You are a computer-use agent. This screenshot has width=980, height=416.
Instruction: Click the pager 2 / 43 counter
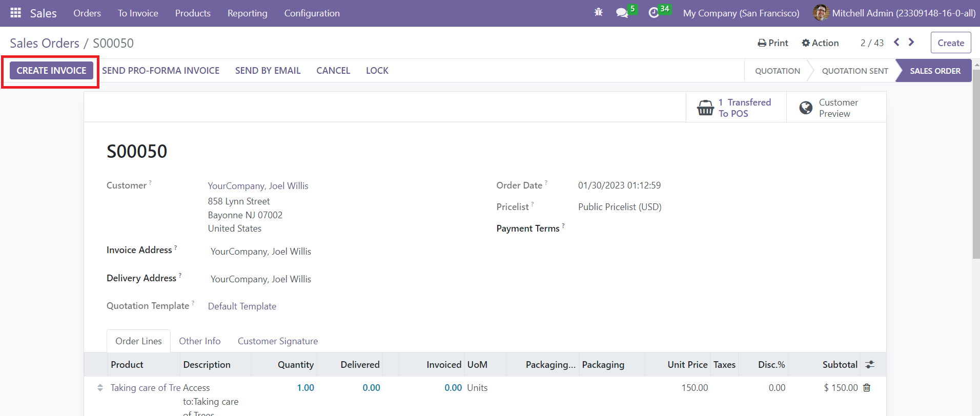pyautogui.click(x=872, y=43)
